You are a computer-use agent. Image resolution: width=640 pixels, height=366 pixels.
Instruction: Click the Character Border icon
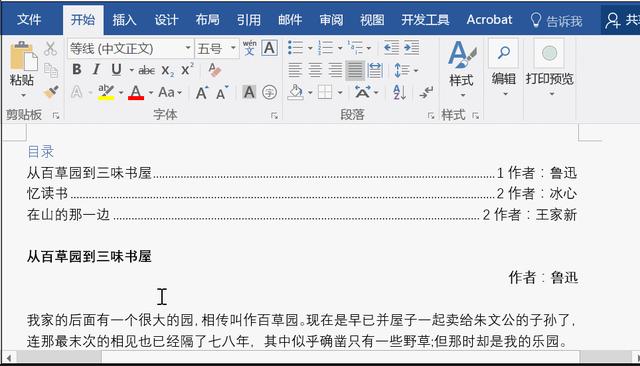269,48
